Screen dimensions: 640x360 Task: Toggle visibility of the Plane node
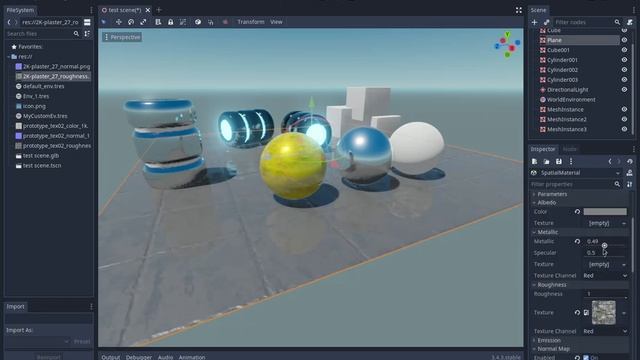pyautogui.click(x=624, y=40)
